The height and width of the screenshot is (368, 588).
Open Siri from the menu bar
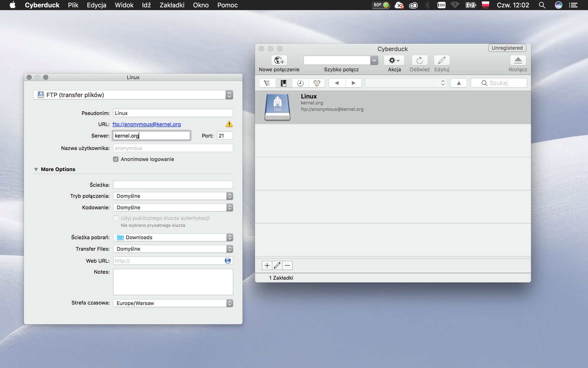click(x=559, y=5)
